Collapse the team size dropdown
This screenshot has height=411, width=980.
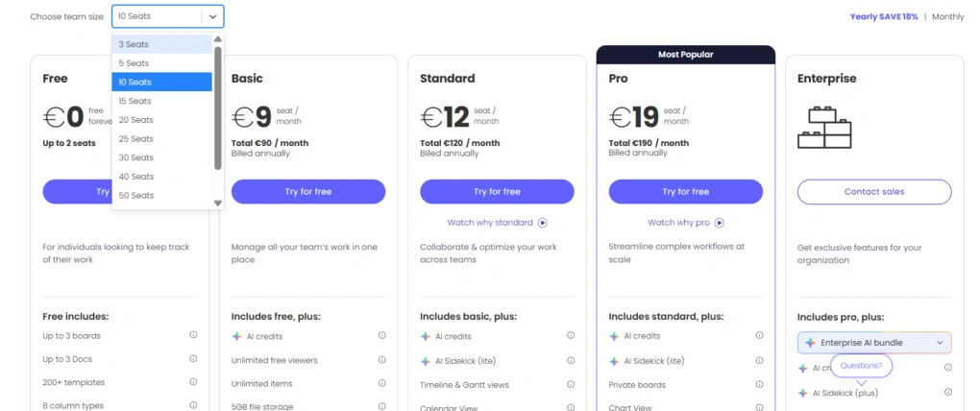pos(213,16)
